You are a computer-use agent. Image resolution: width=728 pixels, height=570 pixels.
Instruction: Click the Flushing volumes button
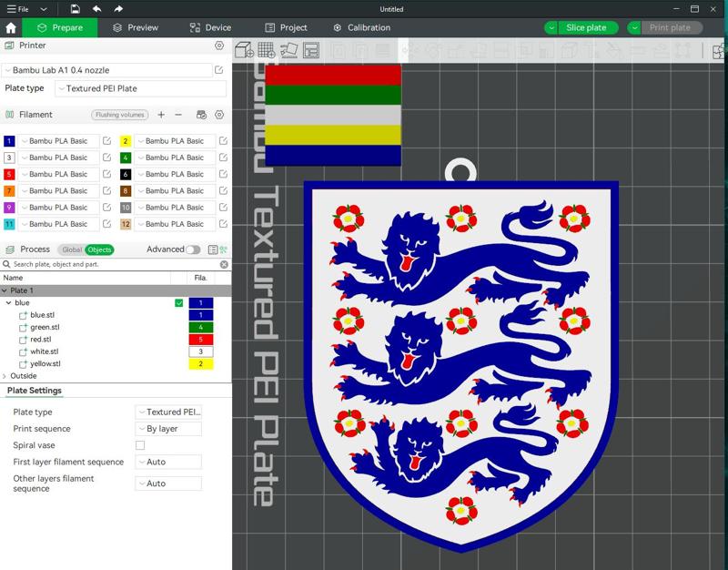tap(119, 115)
